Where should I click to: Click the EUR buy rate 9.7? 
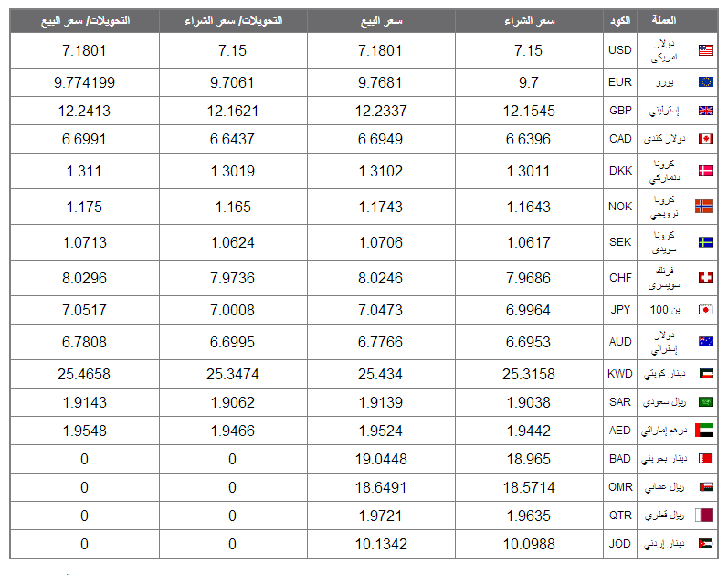click(x=529, y=83)
